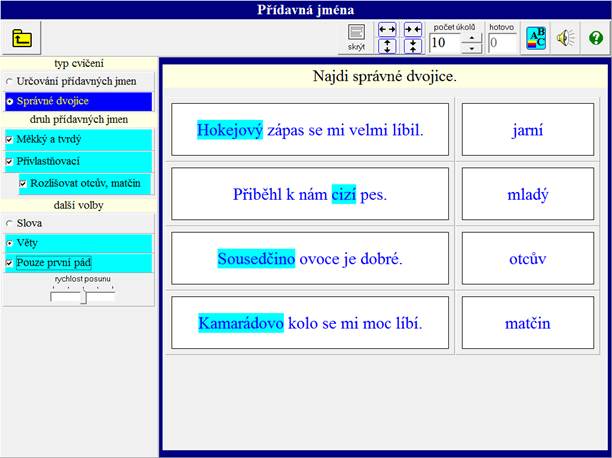The image size is (612, 458).
Task: Click the počet úkolů number field
Action: pyautogui.click(x=445, y=43)
